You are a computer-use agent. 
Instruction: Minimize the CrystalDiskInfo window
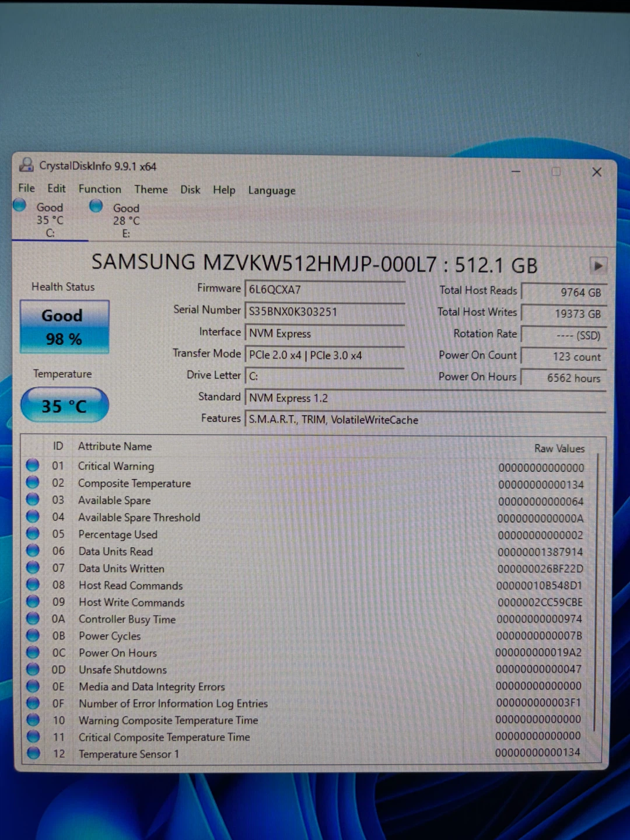coord(516,171)
